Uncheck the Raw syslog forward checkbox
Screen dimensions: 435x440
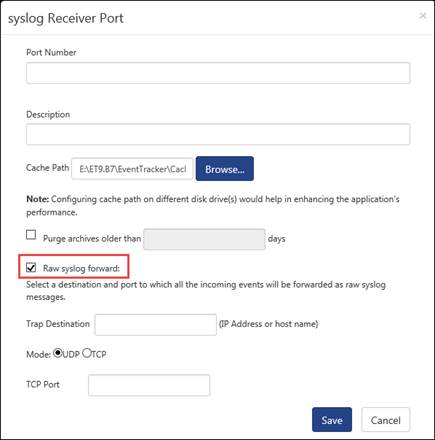[31, 267]
